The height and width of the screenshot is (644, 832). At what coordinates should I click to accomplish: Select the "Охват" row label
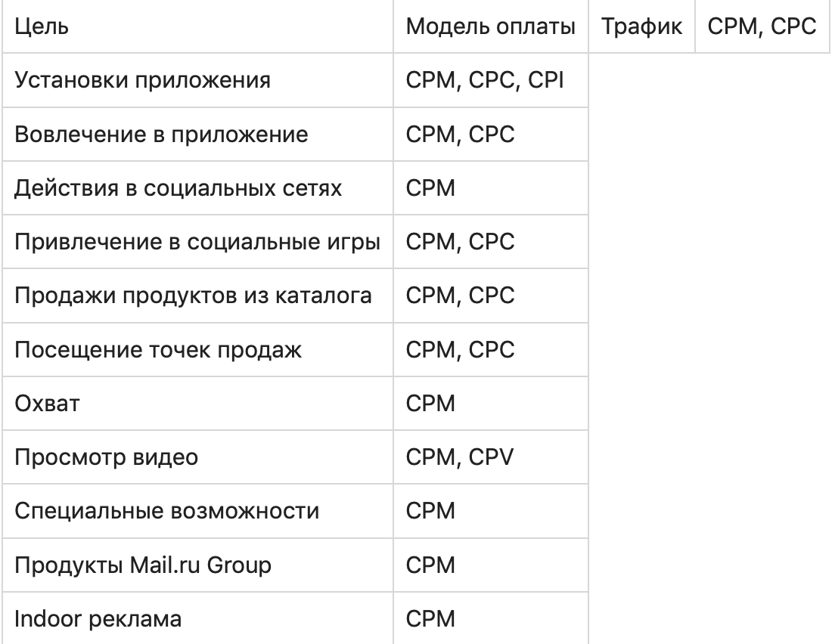point(47,404)
